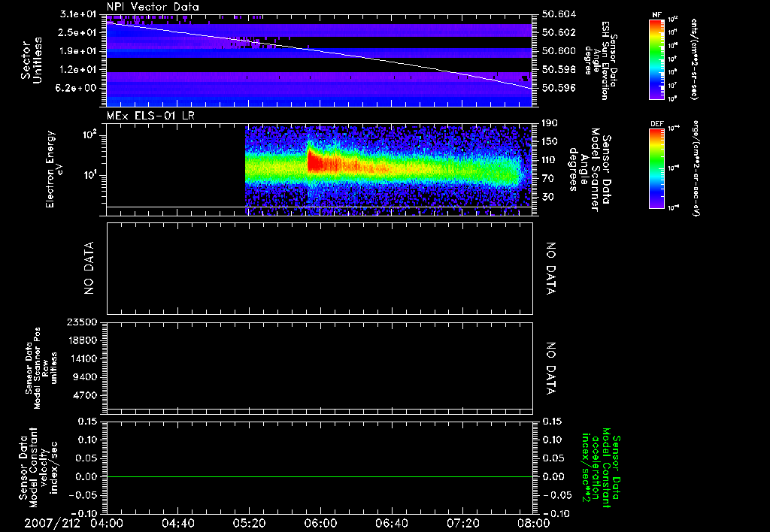770x532 pixels.
Task: Click the Model Scanner Angle degrees axis label
Action: (590, 169)
